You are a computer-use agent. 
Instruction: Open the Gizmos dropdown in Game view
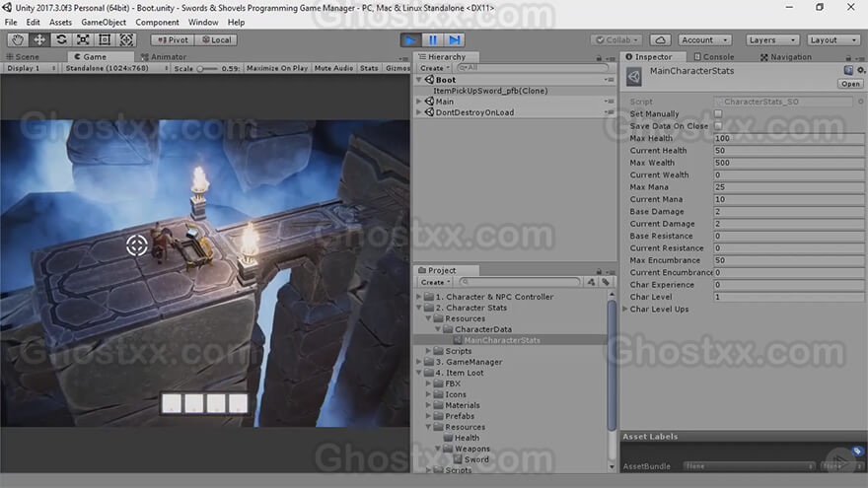click(x=398, y=68)
